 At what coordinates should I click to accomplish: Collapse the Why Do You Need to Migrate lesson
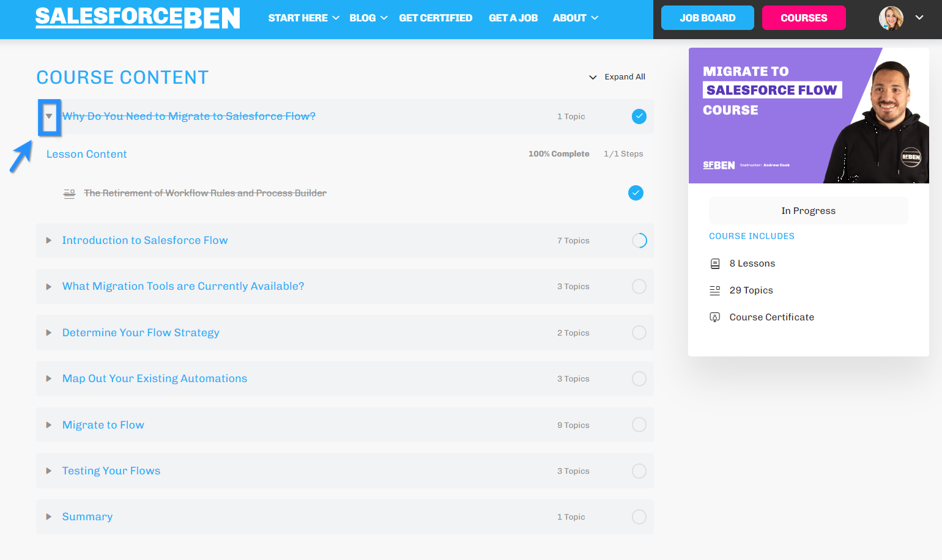[x=49, y=116]
